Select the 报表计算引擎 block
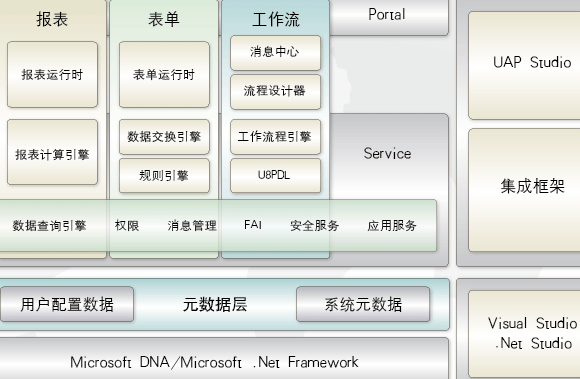 (x=53, y=152)
